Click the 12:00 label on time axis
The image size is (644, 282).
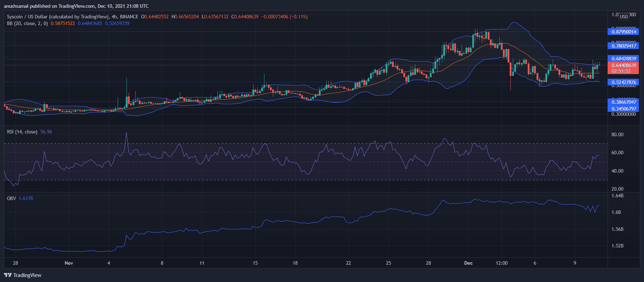click(x=502, y=263)
